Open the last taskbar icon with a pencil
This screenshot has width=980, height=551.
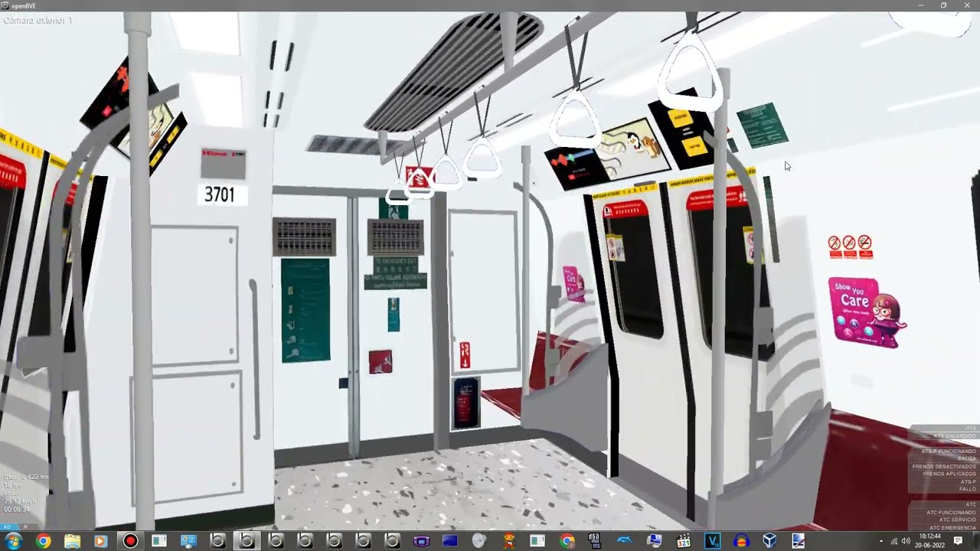click(798, 541)
